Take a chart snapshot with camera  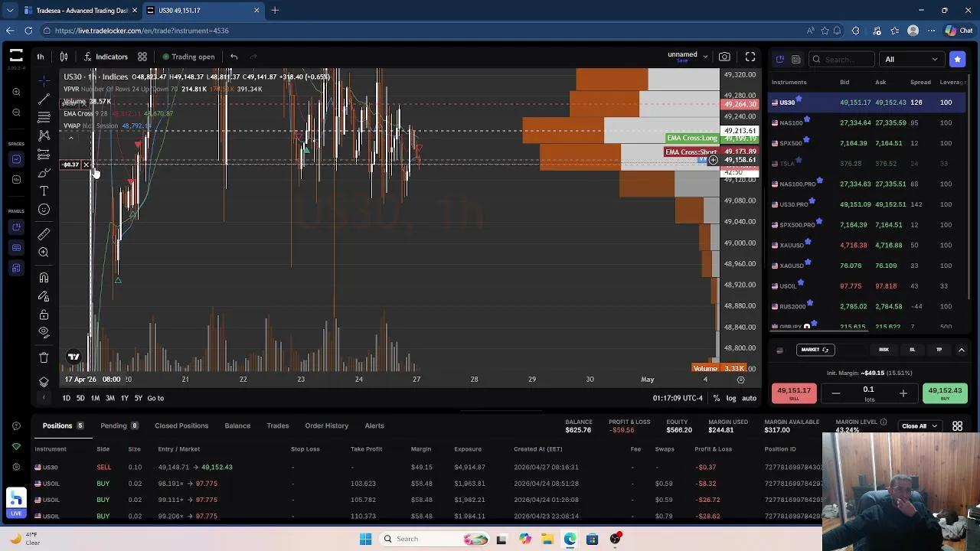pyautogui.click(x=724, y=57)
